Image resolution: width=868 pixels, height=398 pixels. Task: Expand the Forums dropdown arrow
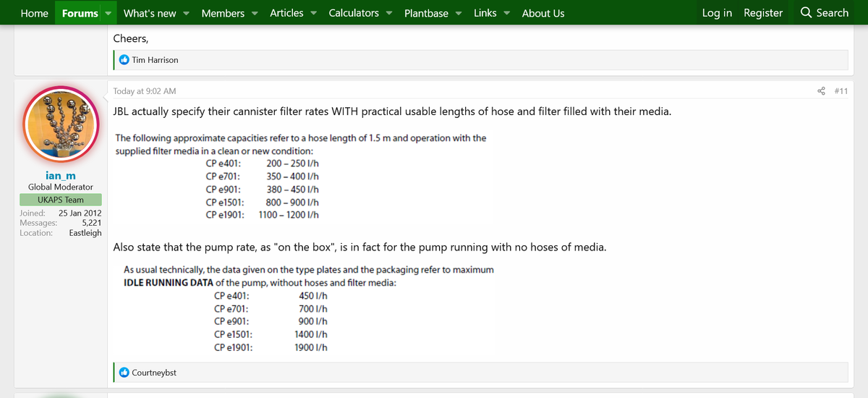click(109, 13)
